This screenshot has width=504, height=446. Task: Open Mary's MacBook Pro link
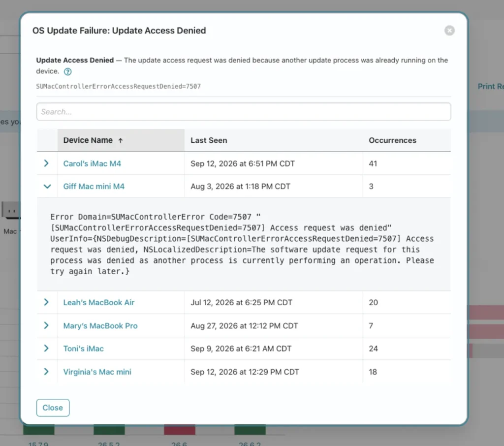pyautogui.click(x=100, y=326)
